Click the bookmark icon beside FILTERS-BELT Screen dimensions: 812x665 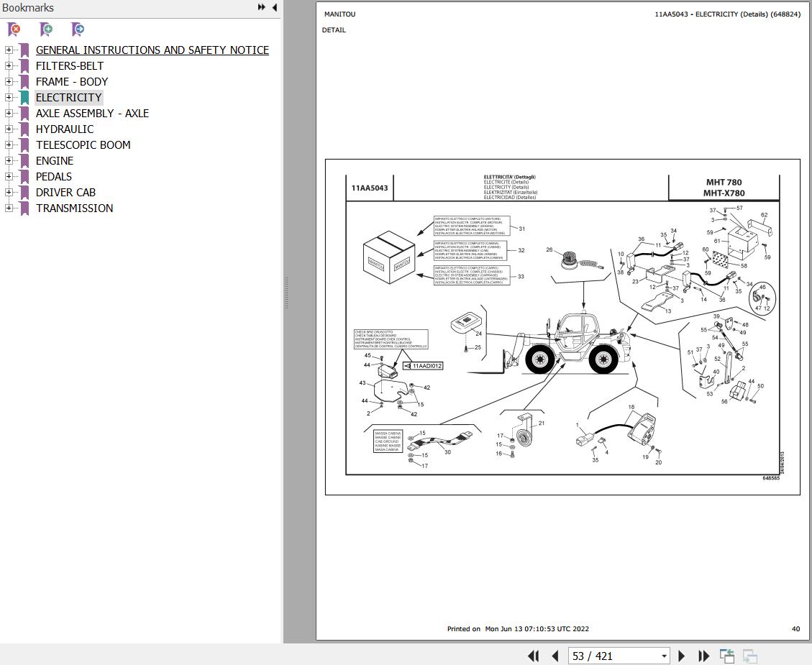[24, 66]
